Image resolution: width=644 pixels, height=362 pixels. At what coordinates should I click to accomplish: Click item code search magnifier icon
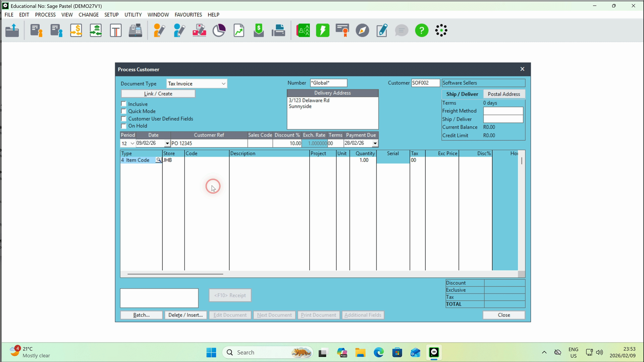coord(158,160)
